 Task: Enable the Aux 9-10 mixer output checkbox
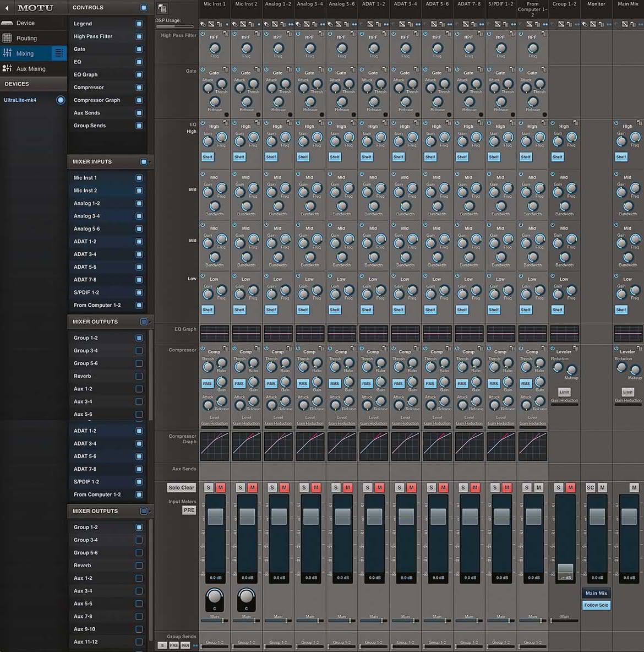[x=139, y=629]
